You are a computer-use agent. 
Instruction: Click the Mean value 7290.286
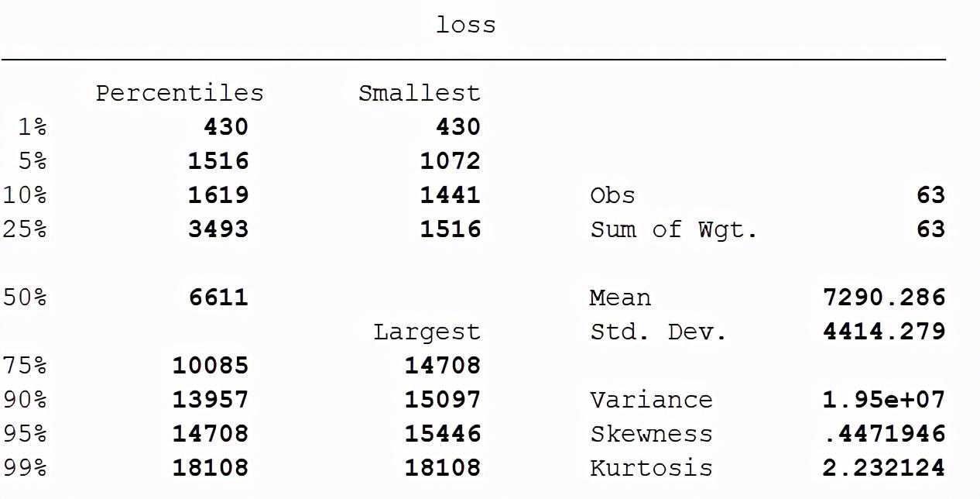(884, 298)
